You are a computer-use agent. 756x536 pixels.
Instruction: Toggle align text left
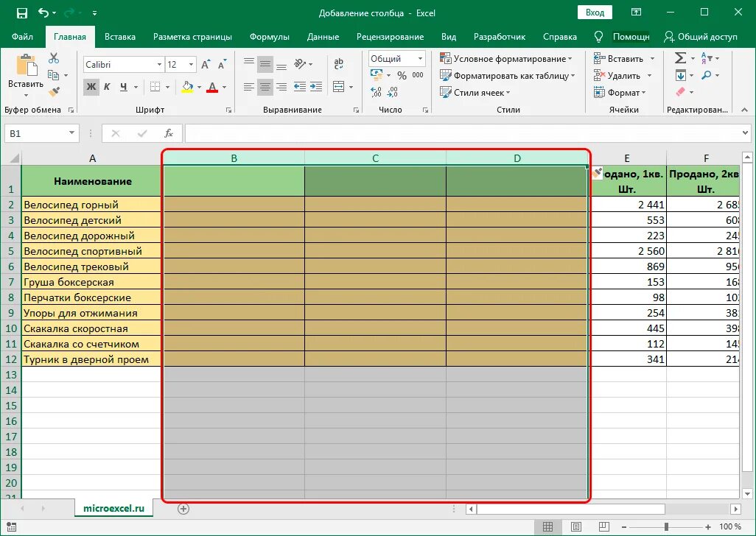tap(249, 87)
